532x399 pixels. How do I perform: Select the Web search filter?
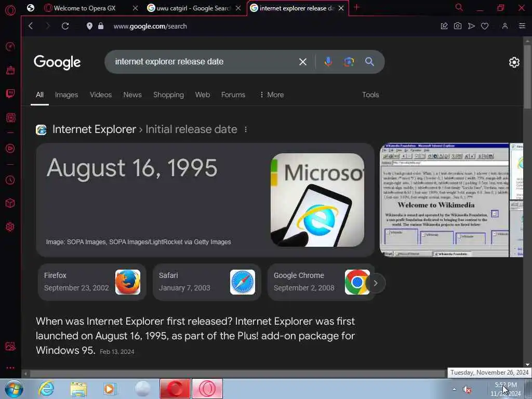[203, 95]
